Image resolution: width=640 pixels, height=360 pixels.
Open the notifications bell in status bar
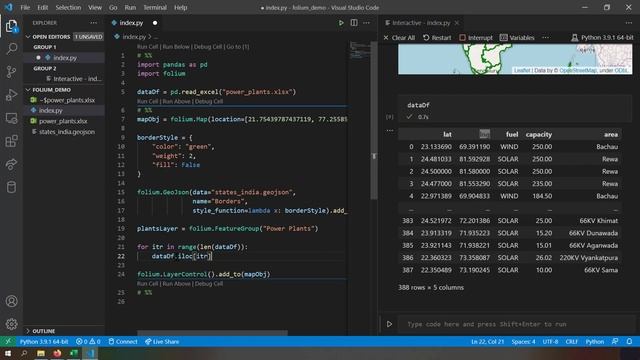click(x=629, y=342)
